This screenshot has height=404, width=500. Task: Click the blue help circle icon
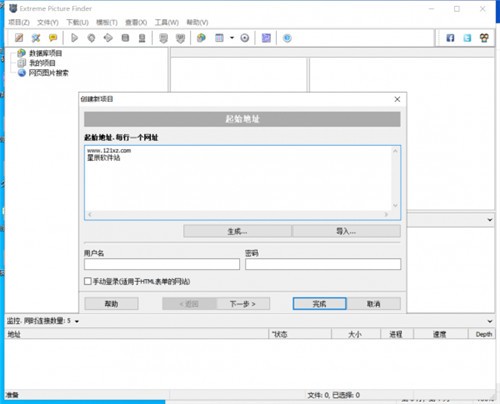point(287,38)
